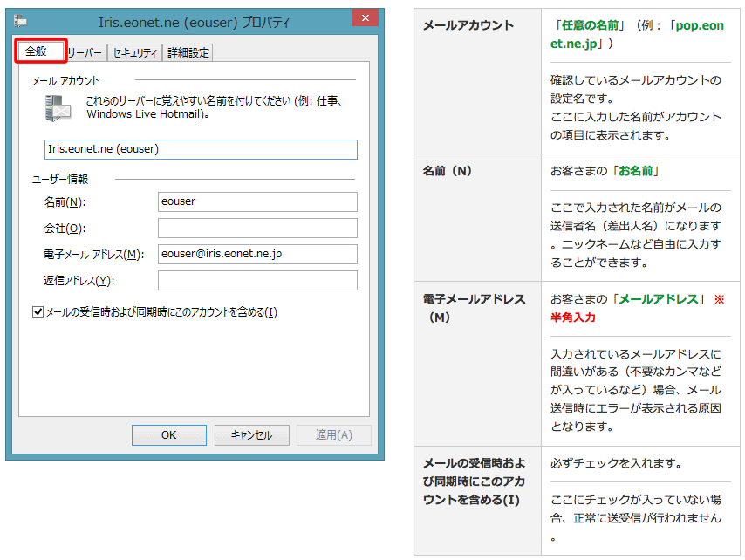The width and height of the screenshot is (745, 560).
Task: Focus the mail account name field
Action: tap(201, 149)
